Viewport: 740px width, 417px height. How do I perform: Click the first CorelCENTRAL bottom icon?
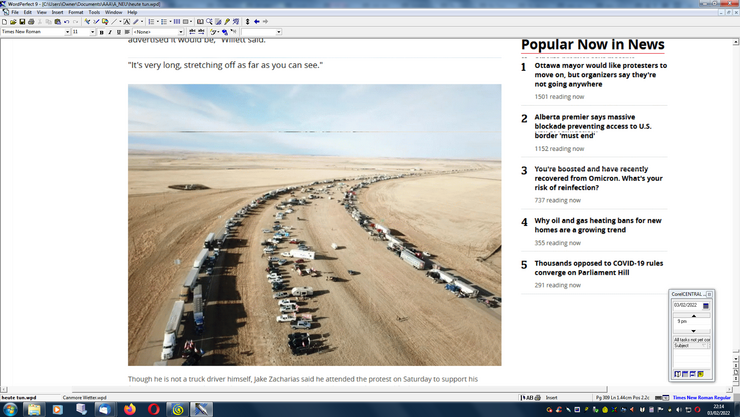678,374
